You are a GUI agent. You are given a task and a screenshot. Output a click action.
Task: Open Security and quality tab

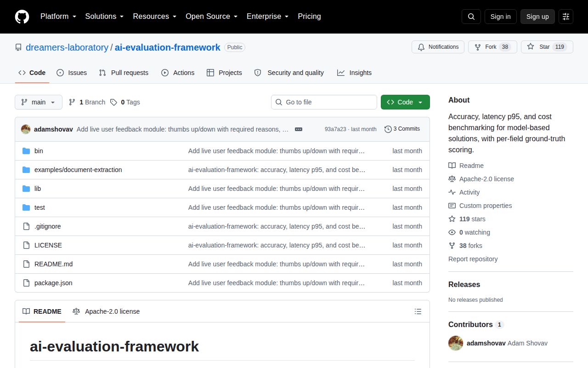point(289,73)
